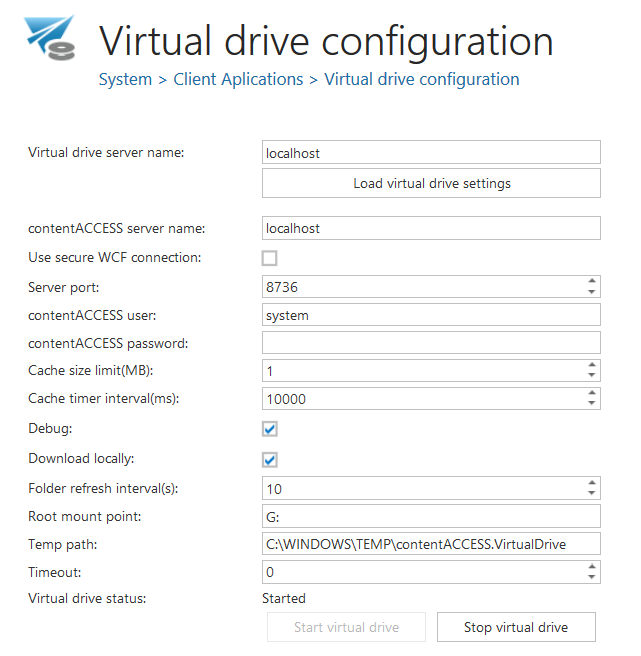Open the System breadcrumb link
This screenshot has width=641, height=656.
point(125,79)
